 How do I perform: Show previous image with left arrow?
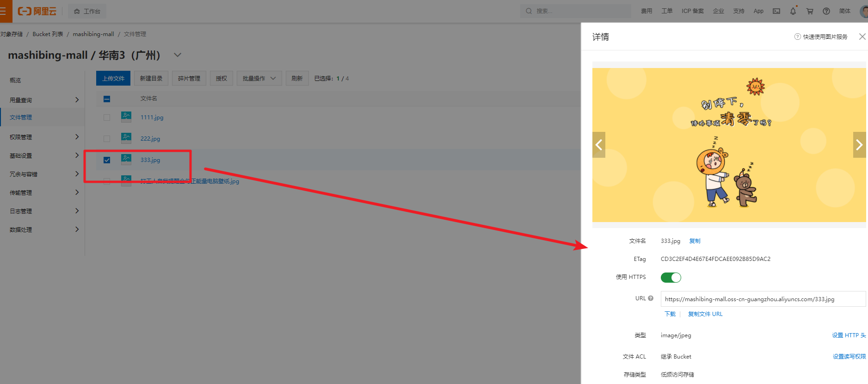click(599, 145)
